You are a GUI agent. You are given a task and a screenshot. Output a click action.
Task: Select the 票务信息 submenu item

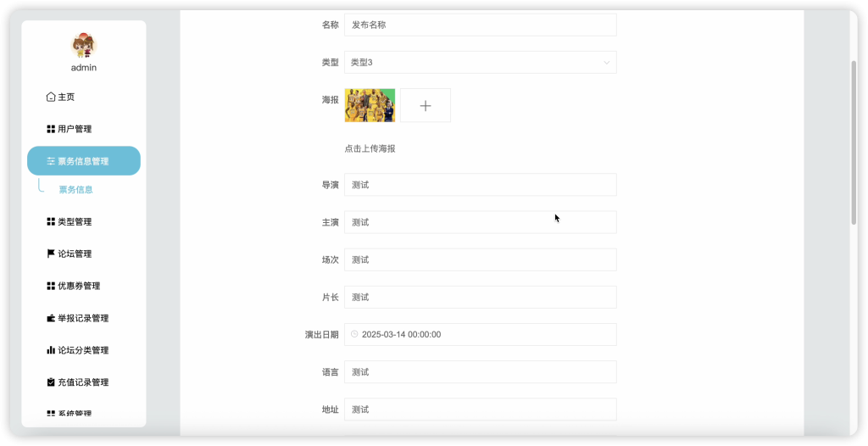point(75,189)
